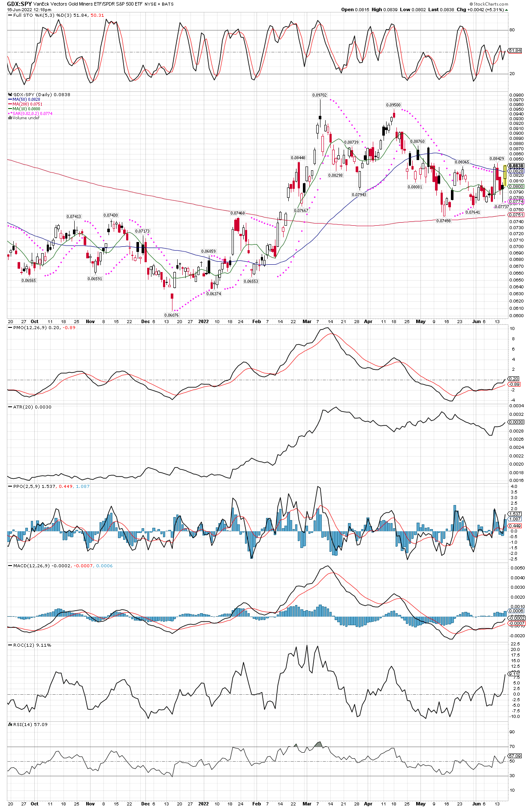Click the 0.0751 MA(200) price axis tag
The image size is (532, 808).
pos(516,215)
